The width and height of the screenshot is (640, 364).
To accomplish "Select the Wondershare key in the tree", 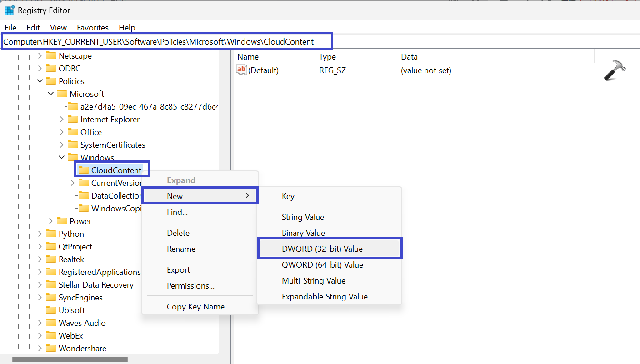I will (82, 348).
